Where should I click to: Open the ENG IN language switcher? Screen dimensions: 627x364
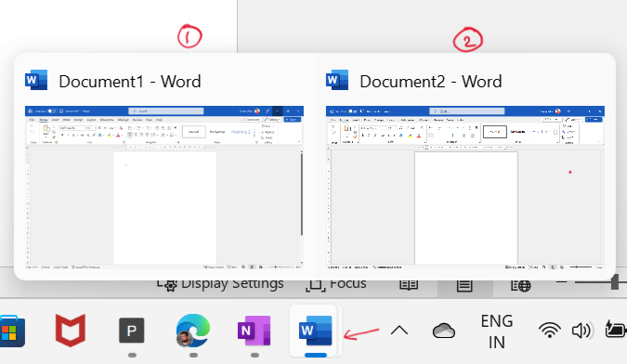coord(497,331)
